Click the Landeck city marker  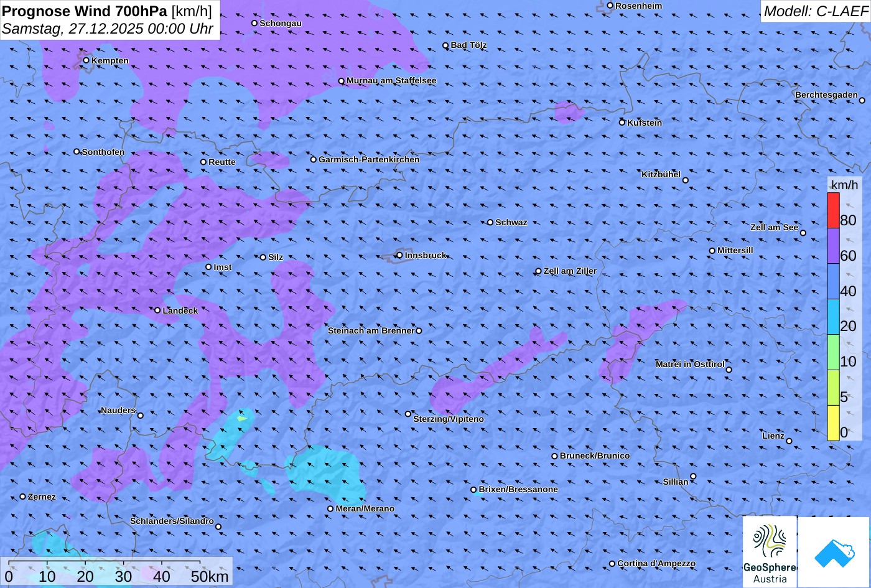157,310
